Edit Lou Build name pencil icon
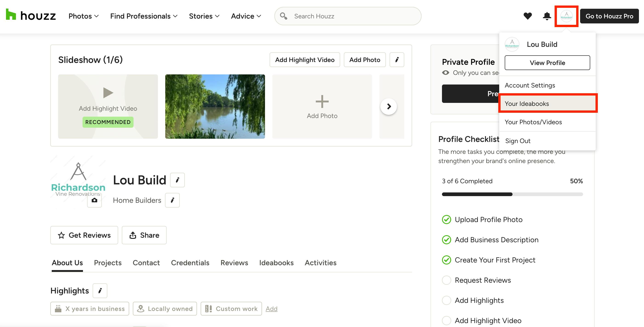This screenshot has height=327, width=644. coord(177,180)
